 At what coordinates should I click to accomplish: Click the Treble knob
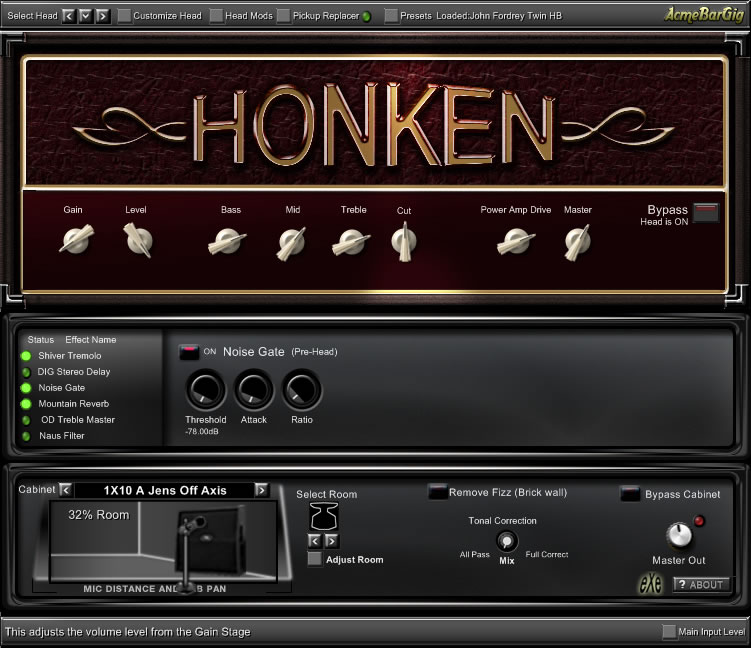pos(352,242)
